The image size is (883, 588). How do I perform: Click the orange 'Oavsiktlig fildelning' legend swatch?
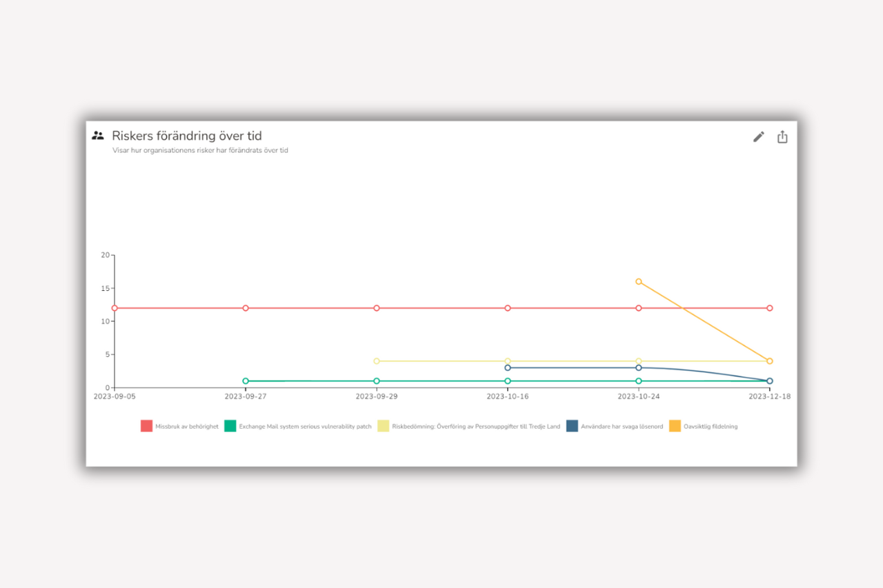(675, 426)
